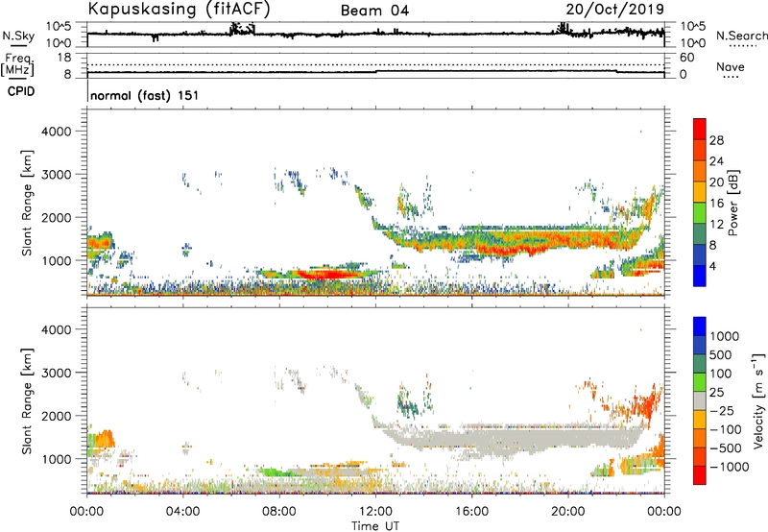This screenshot has width=768, height=532.
Task: Click the '-500' label on Velocity colorbar
Action: click(725, 448)
